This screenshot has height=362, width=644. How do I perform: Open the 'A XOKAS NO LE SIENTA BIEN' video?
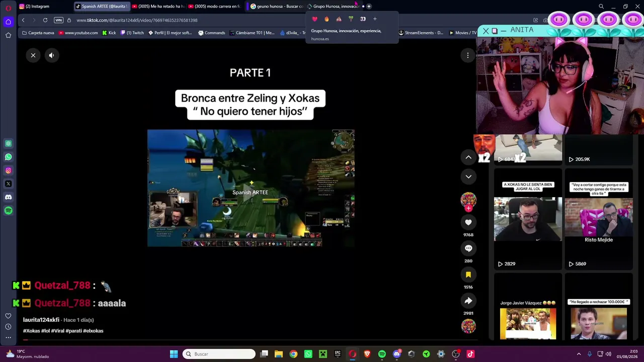tap(528, 219)
